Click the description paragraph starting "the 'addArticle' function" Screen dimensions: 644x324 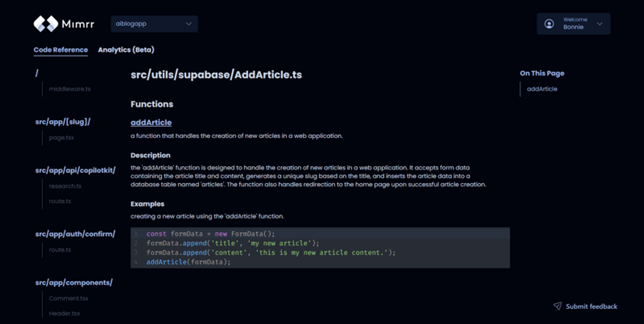[x=308, y=176]
